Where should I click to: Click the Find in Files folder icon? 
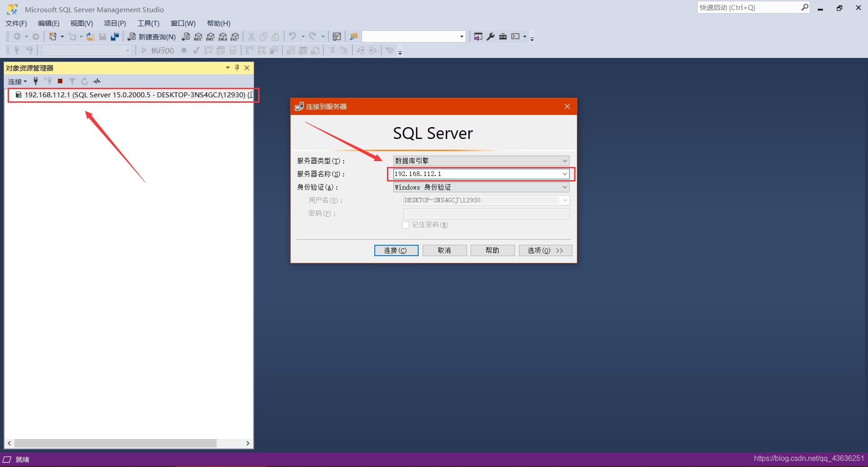(x=354, y=37)
